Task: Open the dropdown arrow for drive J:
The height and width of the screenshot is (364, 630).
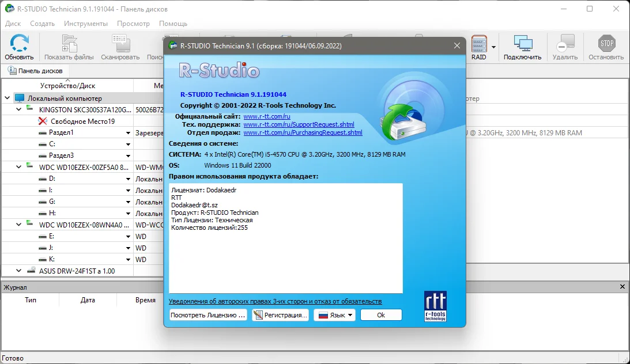Action: coord(128,248)
